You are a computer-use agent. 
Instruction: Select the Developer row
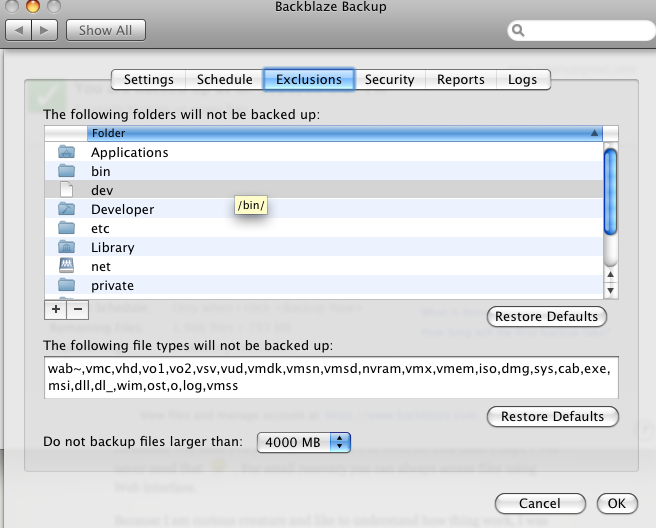(324, 209)
